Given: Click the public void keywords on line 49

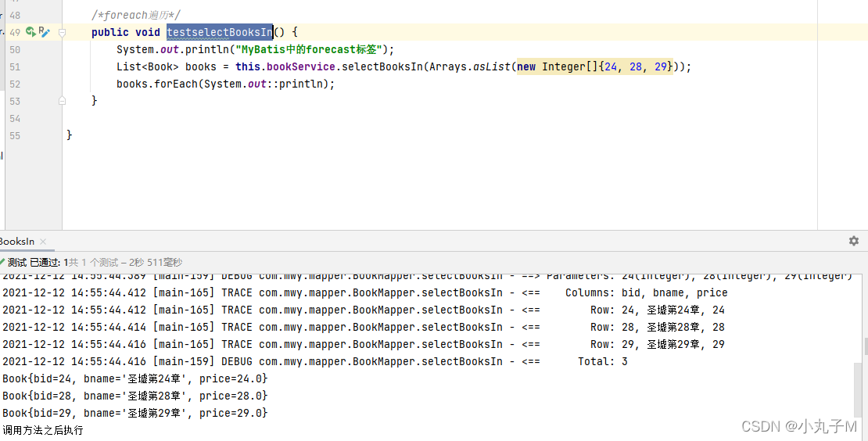Looking at the screenshot, I should [x=126, y=32].
